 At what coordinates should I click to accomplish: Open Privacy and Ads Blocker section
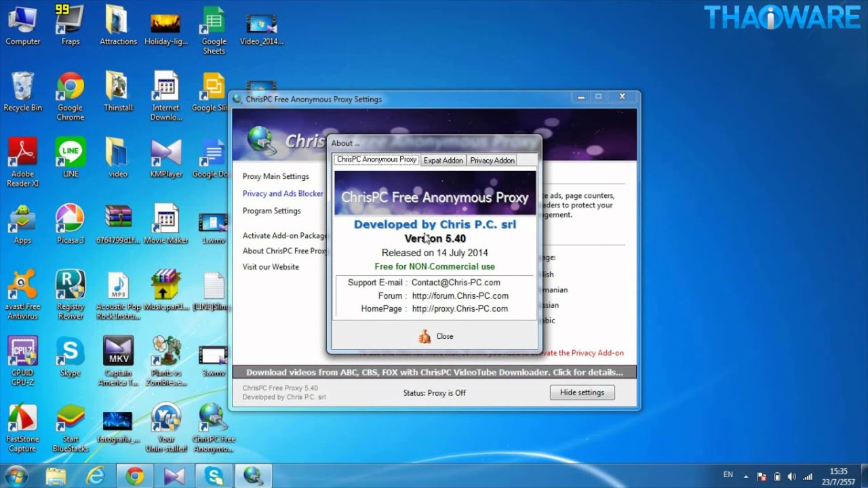283,193
